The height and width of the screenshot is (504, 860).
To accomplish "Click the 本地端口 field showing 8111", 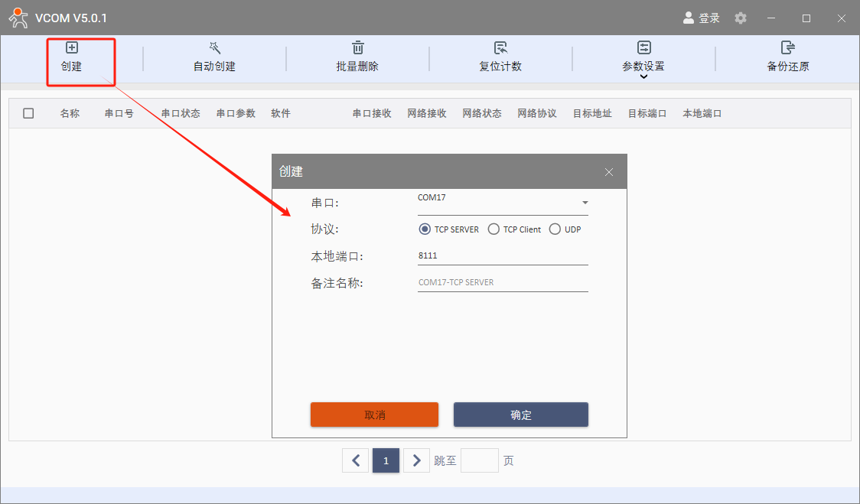I will coord(502,256).
